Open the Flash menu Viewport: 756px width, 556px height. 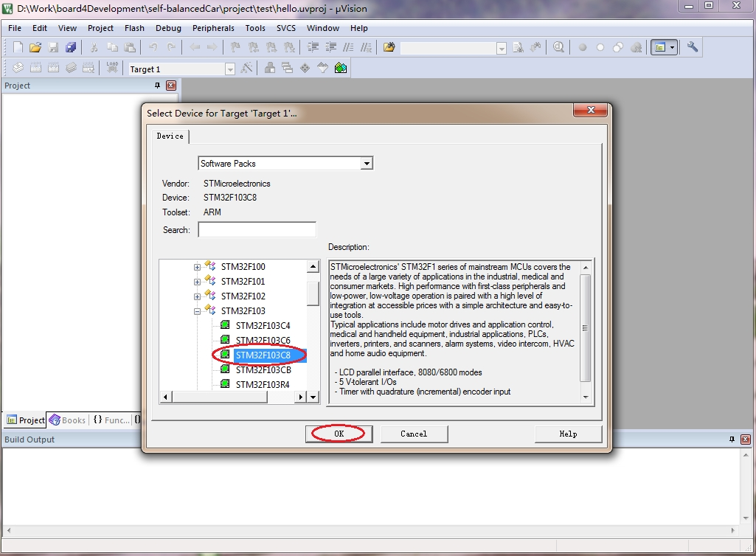point(134,28)
